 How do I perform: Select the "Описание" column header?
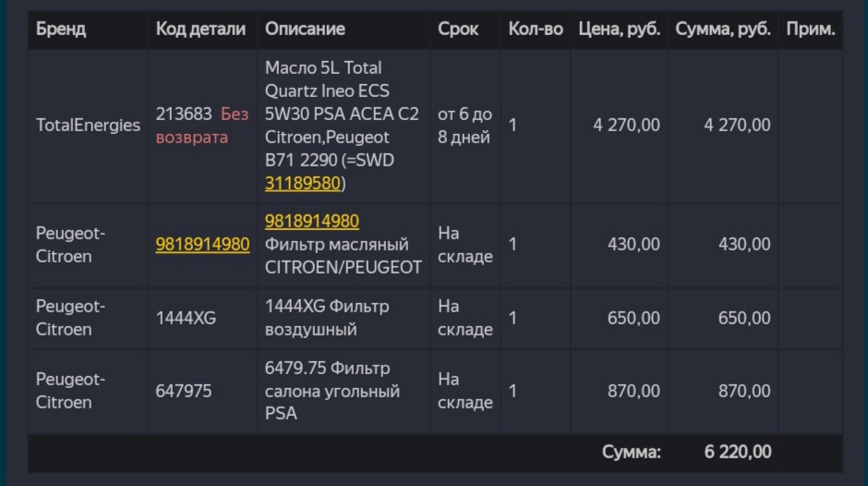pyautogui.click(x=305, y=29)
